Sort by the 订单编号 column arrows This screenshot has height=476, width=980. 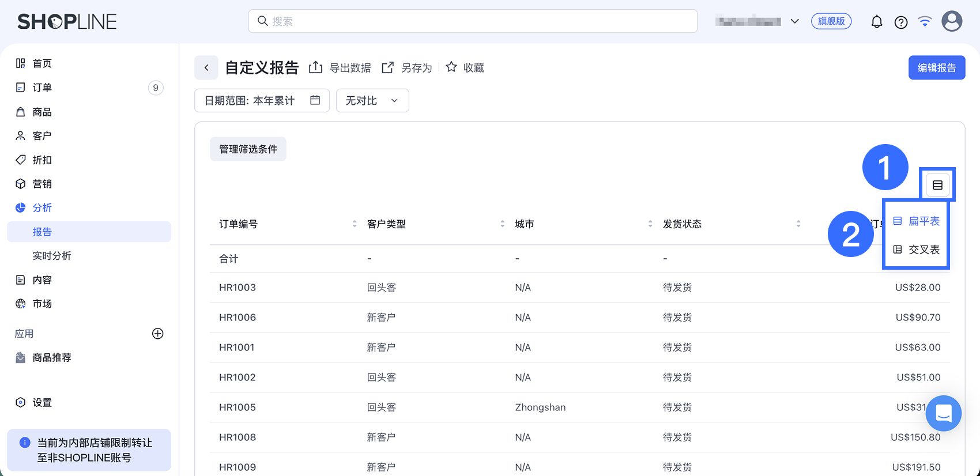(x=355, y=224)
